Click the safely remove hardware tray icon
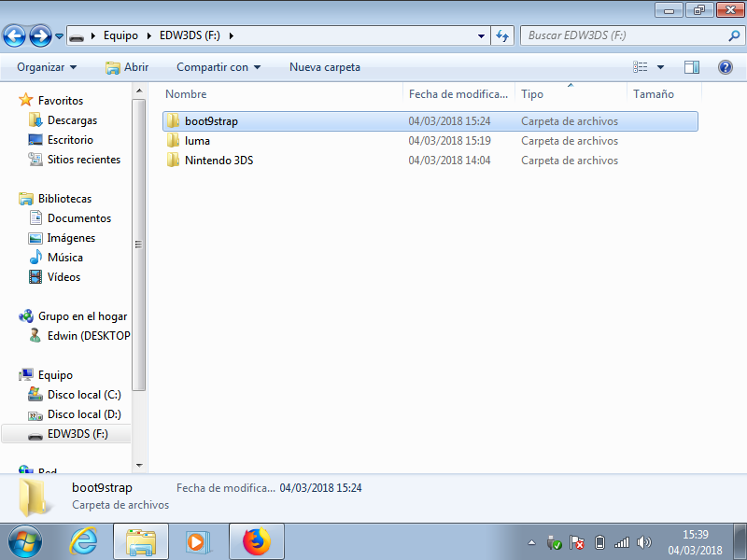This screenshot has width=747, height=560. 554,542
